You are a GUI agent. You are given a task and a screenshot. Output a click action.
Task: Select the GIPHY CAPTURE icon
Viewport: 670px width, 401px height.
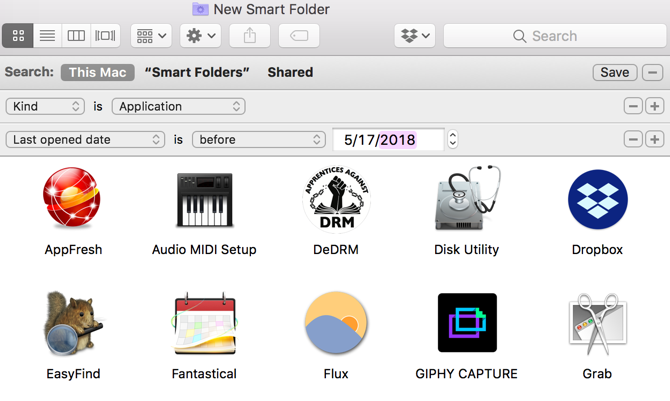pos(467,323)
